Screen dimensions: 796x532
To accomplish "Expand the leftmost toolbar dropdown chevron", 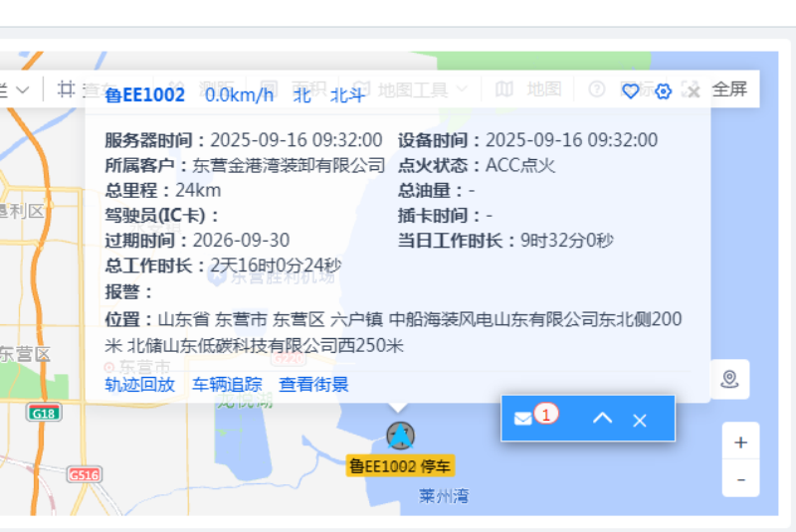I will pos(22,89).
